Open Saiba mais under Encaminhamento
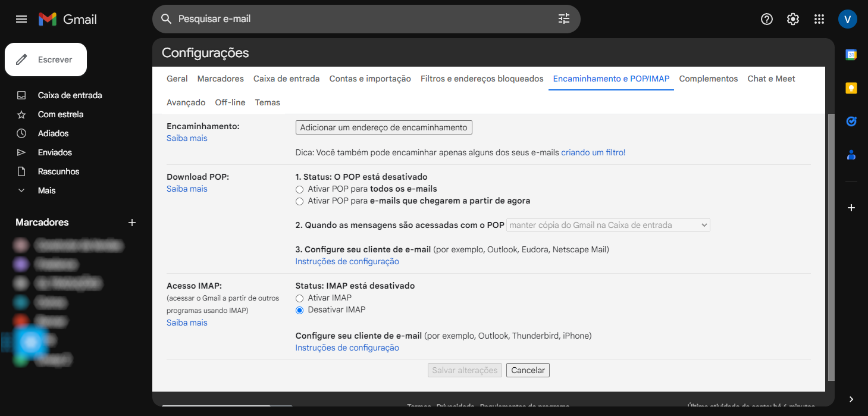Screen dimensions: 868x416 click(187, 138)
